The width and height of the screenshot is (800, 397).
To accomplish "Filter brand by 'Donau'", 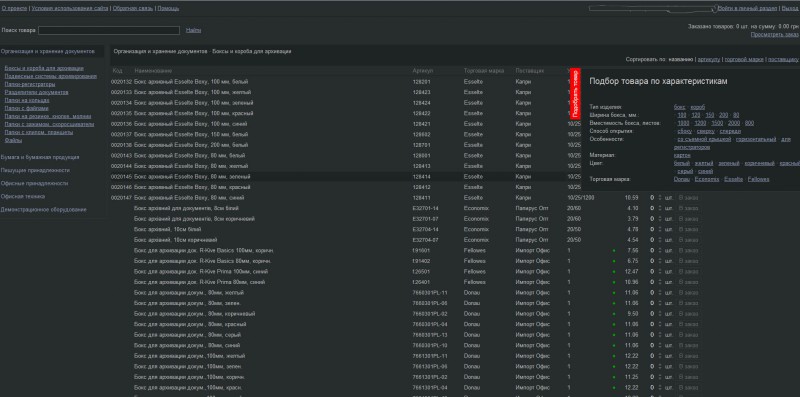I will coord(682,180).
